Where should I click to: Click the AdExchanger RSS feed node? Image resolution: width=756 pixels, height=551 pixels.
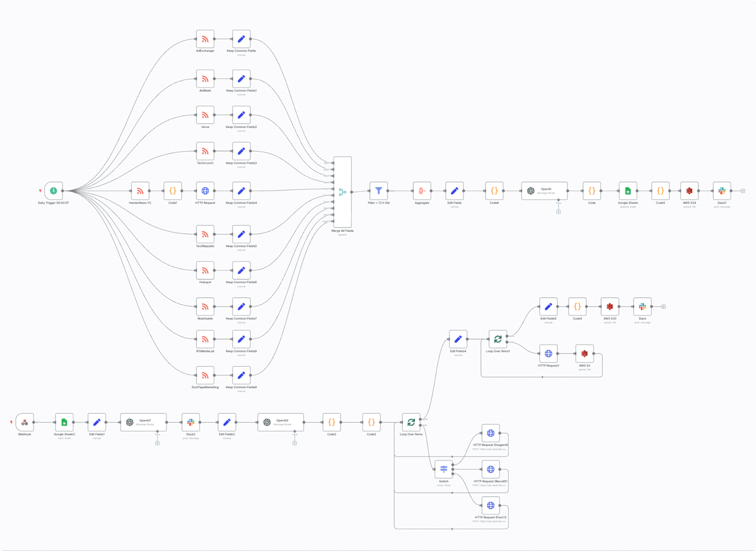(x=205, y=39)
